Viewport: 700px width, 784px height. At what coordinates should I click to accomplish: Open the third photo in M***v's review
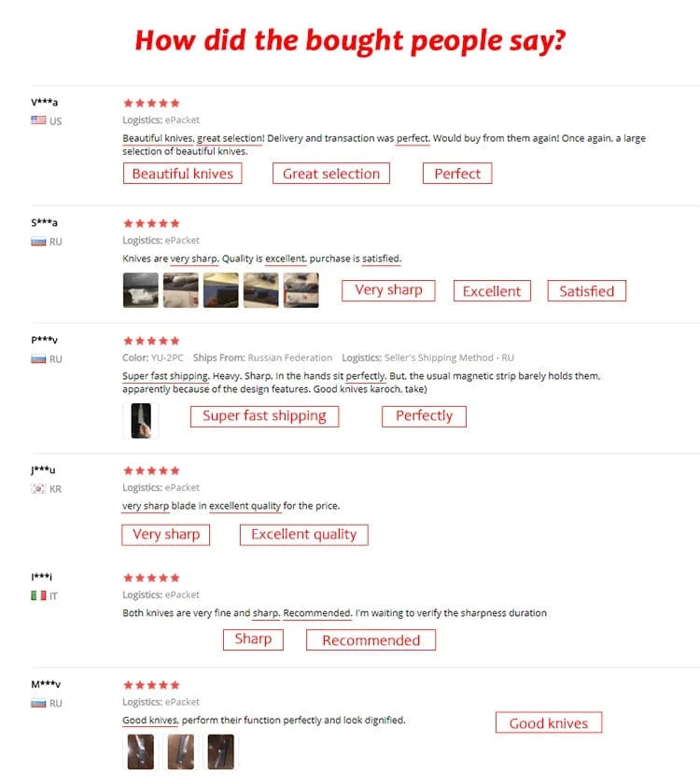tap(221, 752)
